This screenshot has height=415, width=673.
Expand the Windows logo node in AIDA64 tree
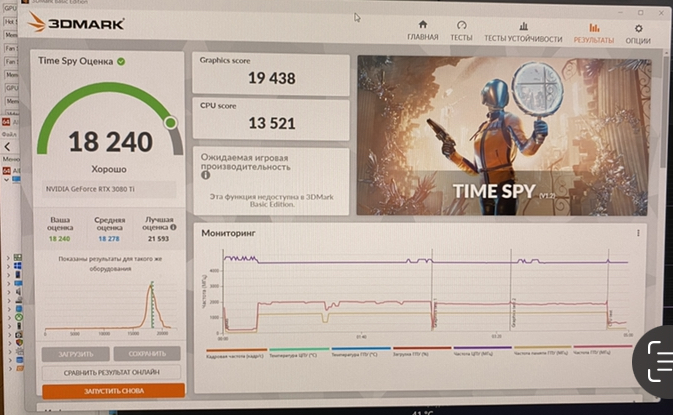[x=8, y=266]
